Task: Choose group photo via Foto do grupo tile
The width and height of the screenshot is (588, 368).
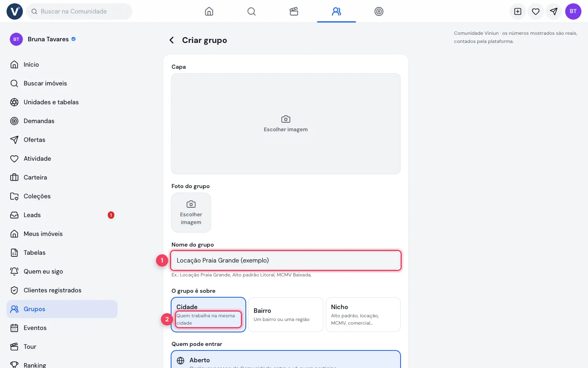Action: [x=191, y=213]
